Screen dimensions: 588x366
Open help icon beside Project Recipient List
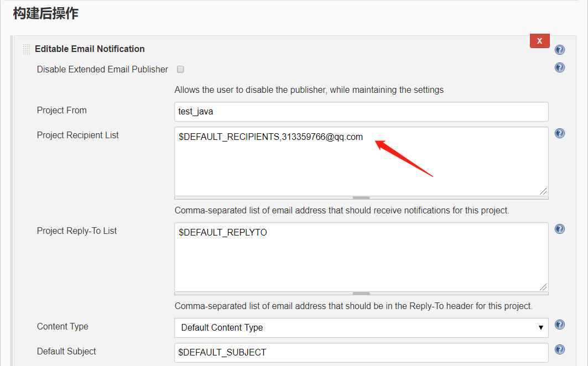tap(559, 133)
